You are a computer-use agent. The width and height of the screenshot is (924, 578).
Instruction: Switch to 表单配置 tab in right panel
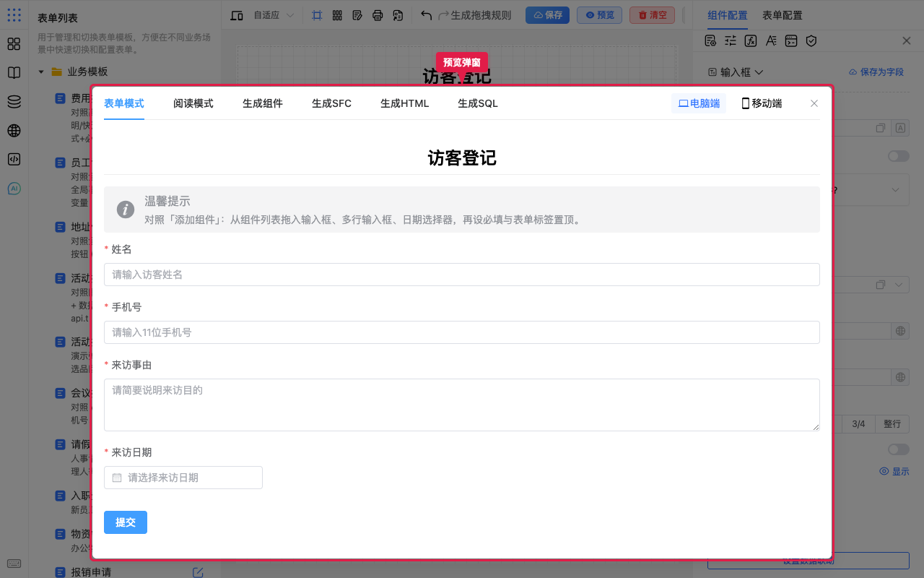point(783,15)
